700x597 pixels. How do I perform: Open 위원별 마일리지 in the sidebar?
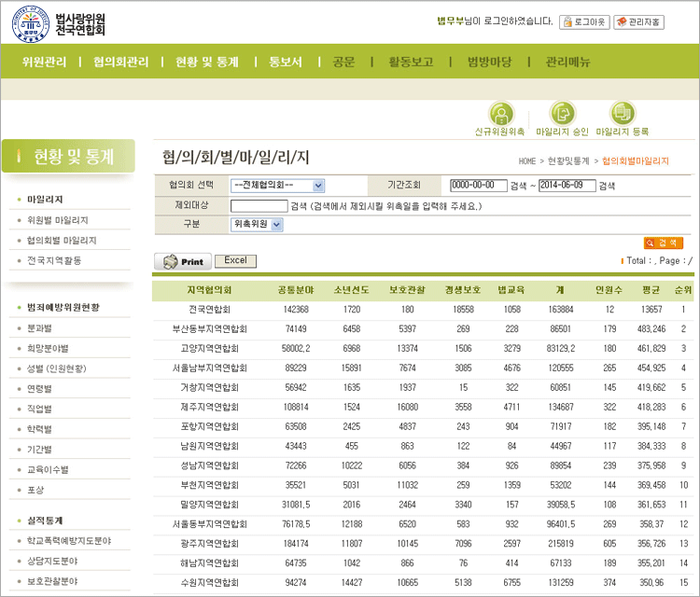tap(58, 220)
